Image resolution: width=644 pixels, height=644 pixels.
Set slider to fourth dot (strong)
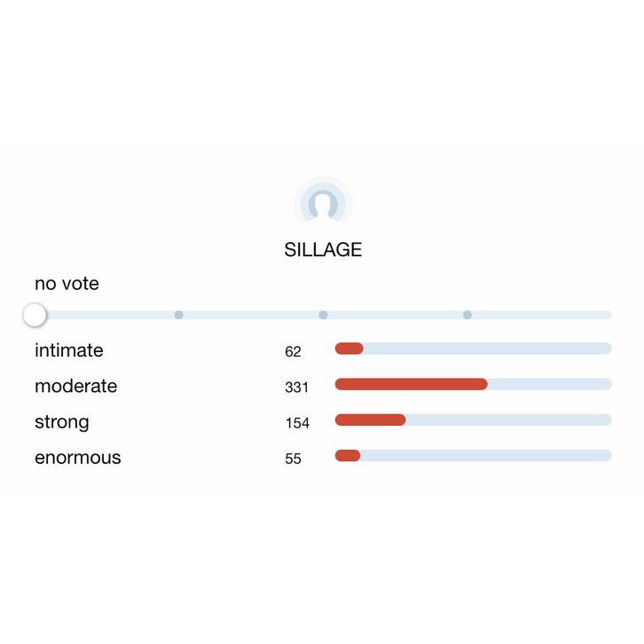point(467,315)
